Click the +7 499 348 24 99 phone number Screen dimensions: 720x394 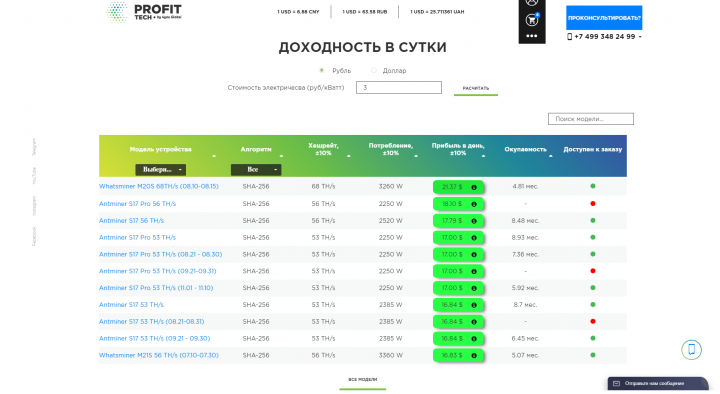[604, 37]
